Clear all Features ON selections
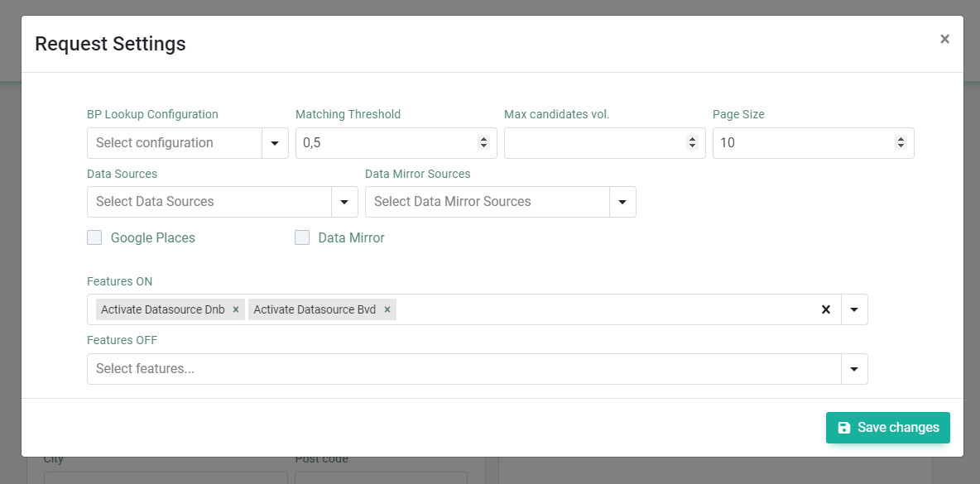Screen dimensions: 980x484 (x=825, y=309)
